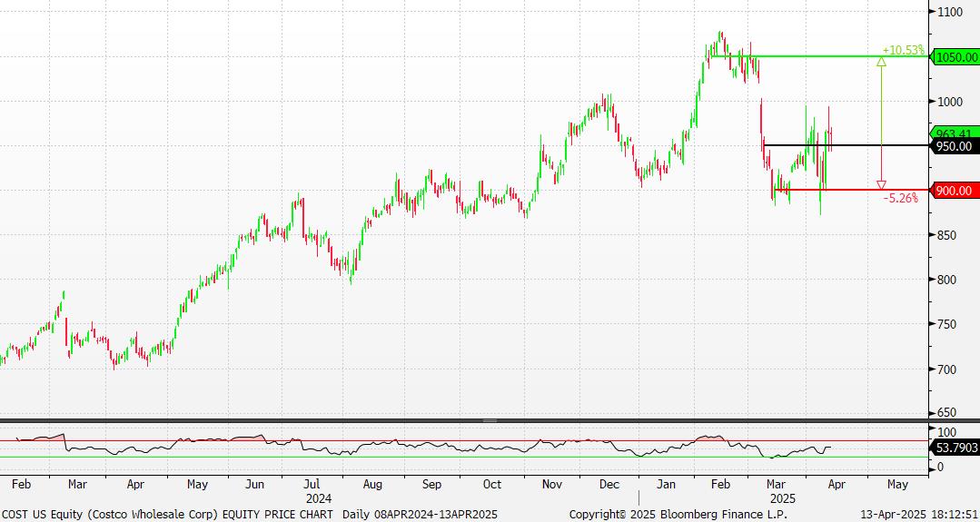Click the 963.41 last price tag
This screenshot has height=522, width=980.
coord(955,133)
